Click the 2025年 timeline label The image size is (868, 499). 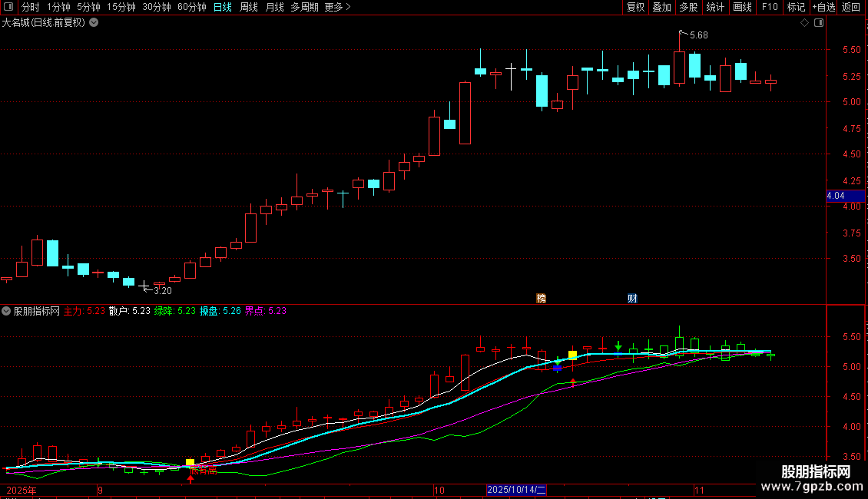click(22, 490)
